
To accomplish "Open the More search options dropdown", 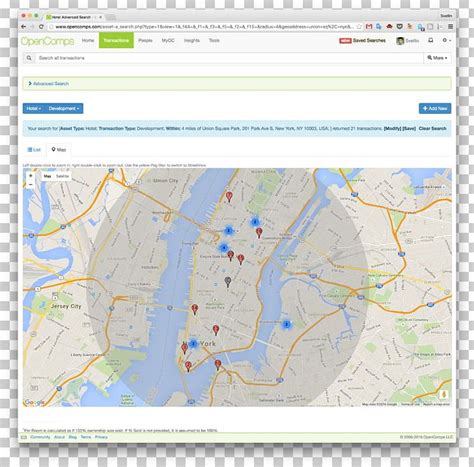I will tap(437, 58).
